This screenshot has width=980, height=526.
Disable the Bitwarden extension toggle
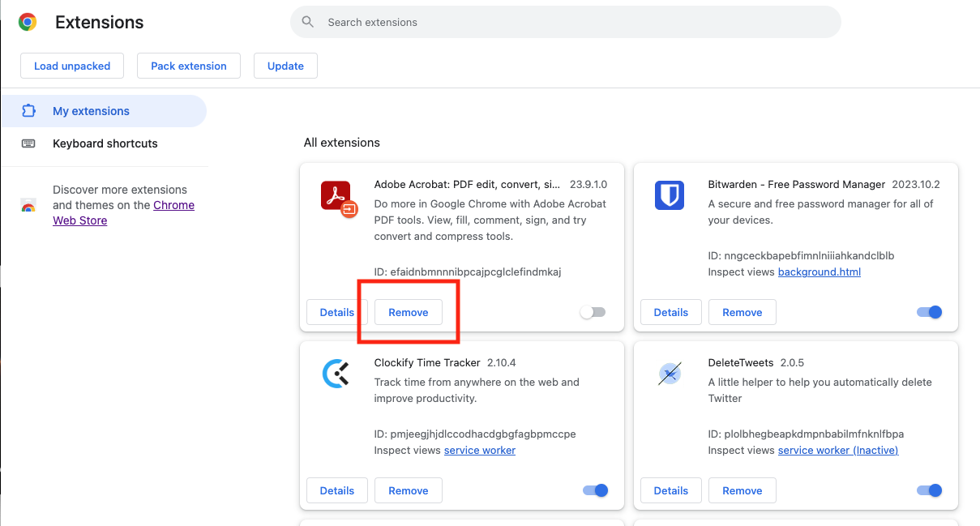pos(930,312)
